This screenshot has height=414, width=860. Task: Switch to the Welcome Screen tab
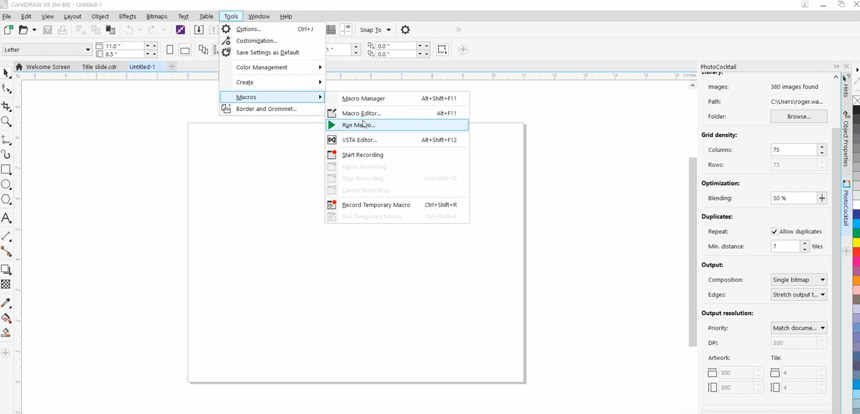(48, 67)
